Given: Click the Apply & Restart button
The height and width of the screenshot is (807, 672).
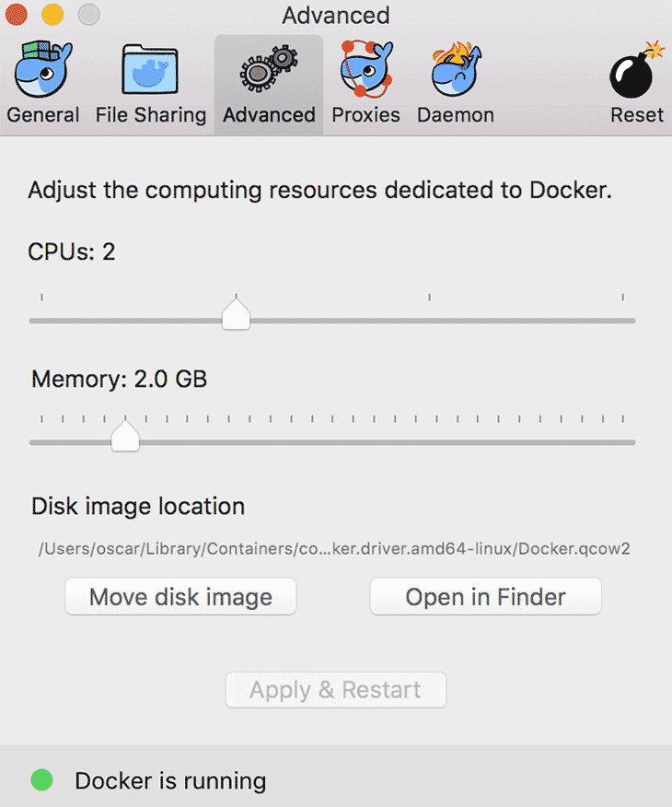Looking at the screenshot, I should click(336, 690).
